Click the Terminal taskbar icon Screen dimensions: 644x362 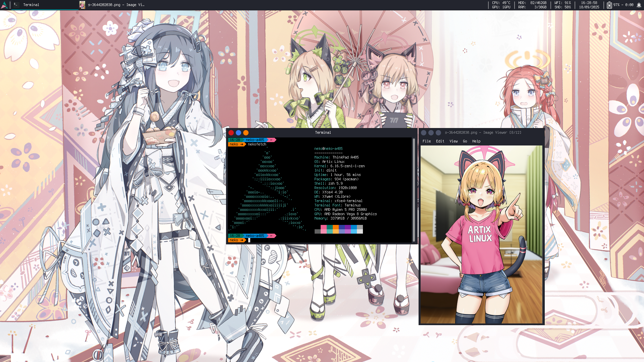(16, 5)
